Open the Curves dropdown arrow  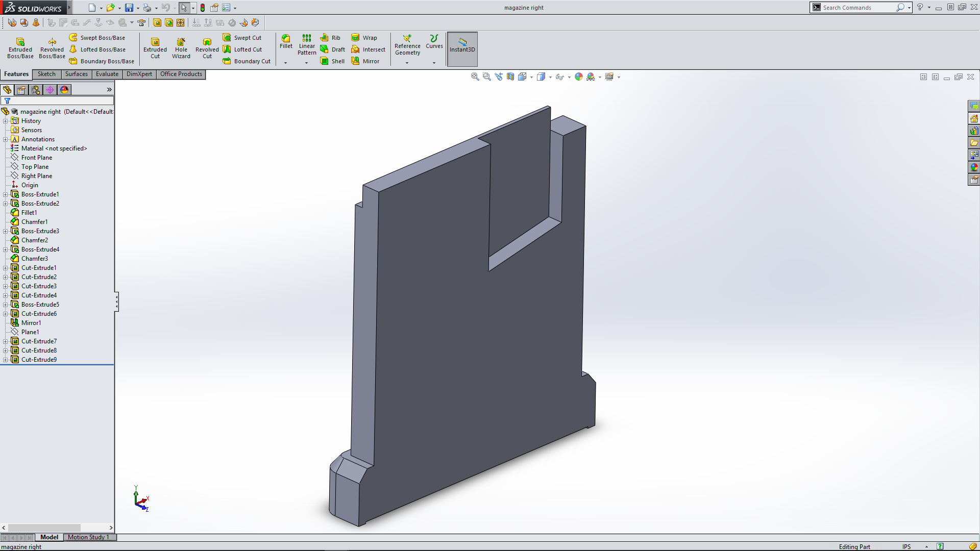click(434, 63)
